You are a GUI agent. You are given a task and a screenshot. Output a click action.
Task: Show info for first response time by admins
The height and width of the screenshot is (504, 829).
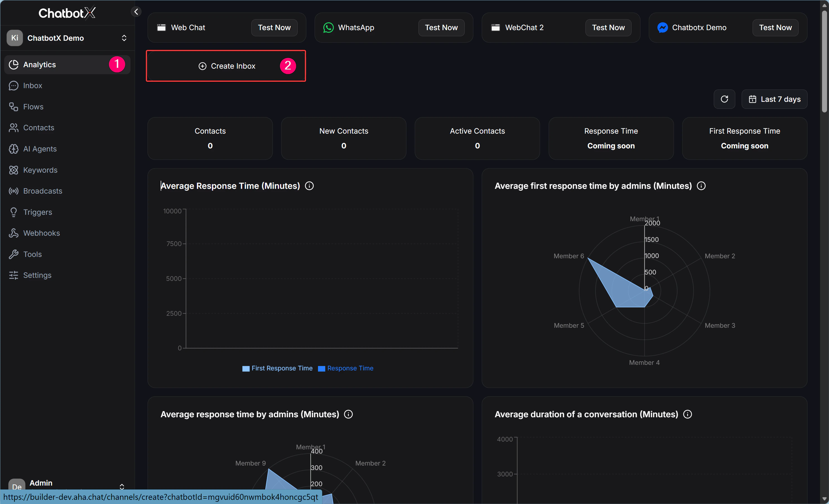[701, 186]
